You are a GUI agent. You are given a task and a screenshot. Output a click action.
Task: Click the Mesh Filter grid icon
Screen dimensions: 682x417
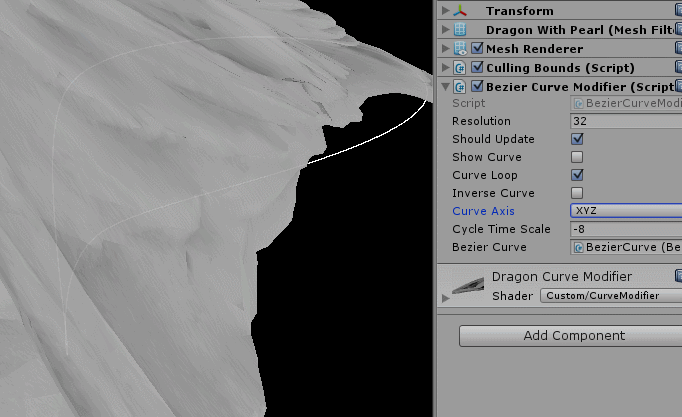point(460,30)
